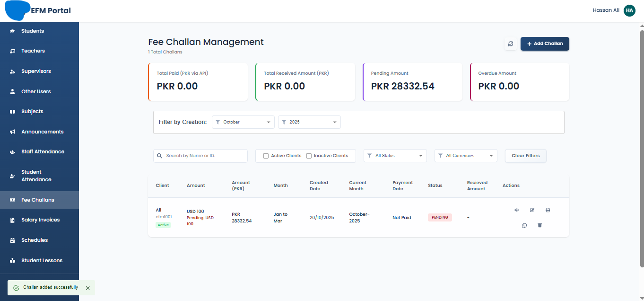Delete Ali's challan with the trash icon
The width and height of the screenshot is (644, 301).
[x=540, y=225]
